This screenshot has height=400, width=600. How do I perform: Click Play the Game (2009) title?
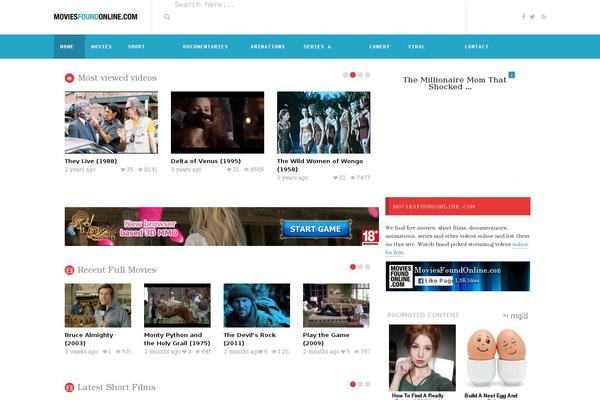pos(326,339)
